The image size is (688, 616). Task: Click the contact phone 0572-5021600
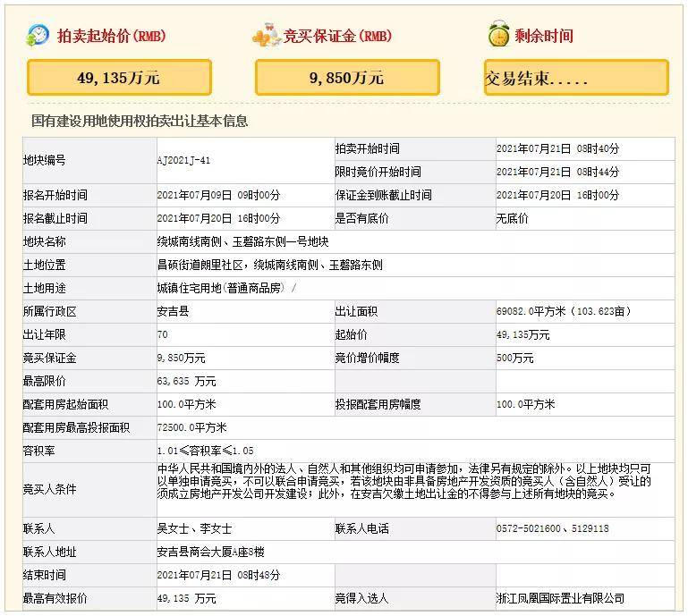pos(528,528)
